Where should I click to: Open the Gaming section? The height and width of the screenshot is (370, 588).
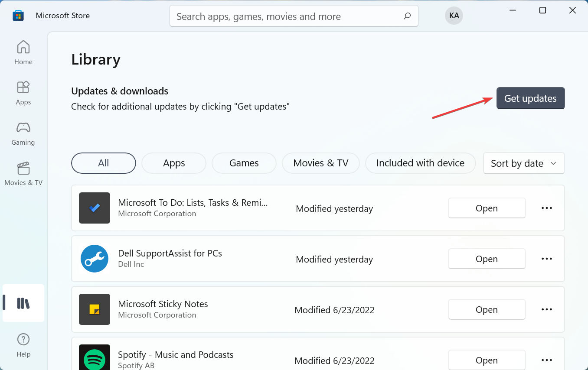coord(23,133)
